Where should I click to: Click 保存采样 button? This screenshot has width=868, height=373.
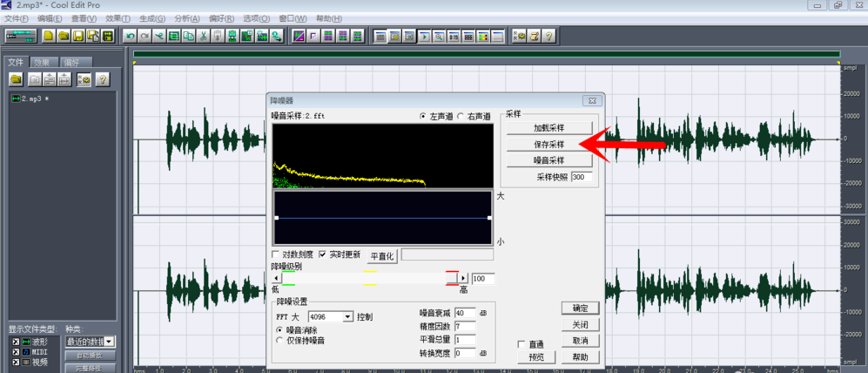click(x=549, y=144)
